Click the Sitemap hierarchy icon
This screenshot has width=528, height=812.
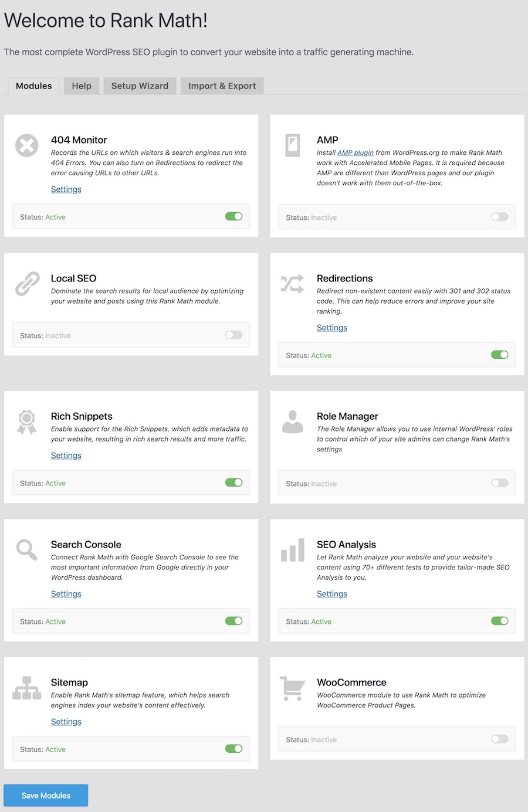(x=27, y=688)
